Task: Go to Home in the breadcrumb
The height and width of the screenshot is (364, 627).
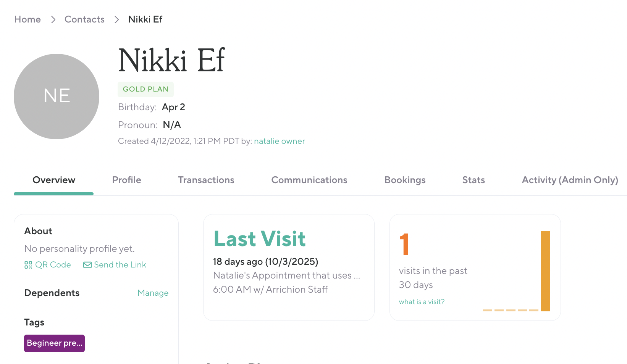Action: click(27, 19)
